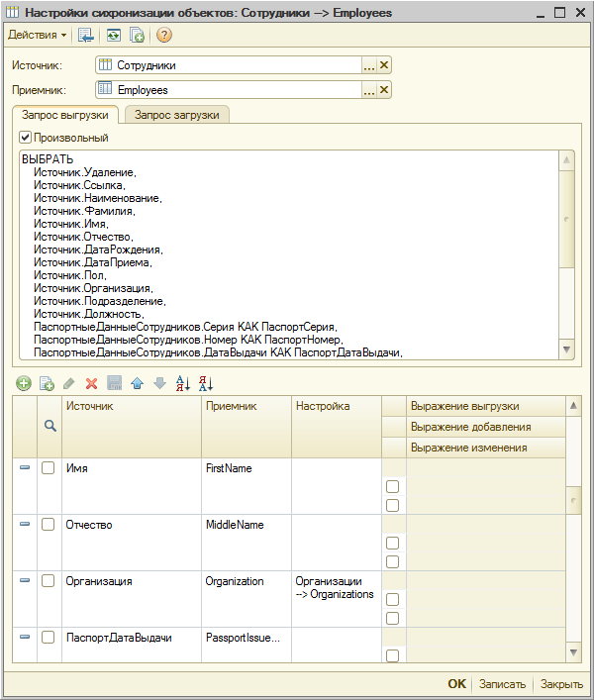594x700 pixels.
Task: Sort ascending А-Я icon
Action: pyautogui.click(x=183, y=383)
